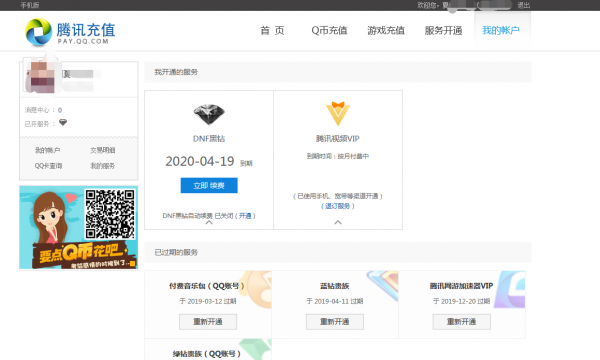
Task: Click the 退订服务 link
Action: (x=338, y=206)
